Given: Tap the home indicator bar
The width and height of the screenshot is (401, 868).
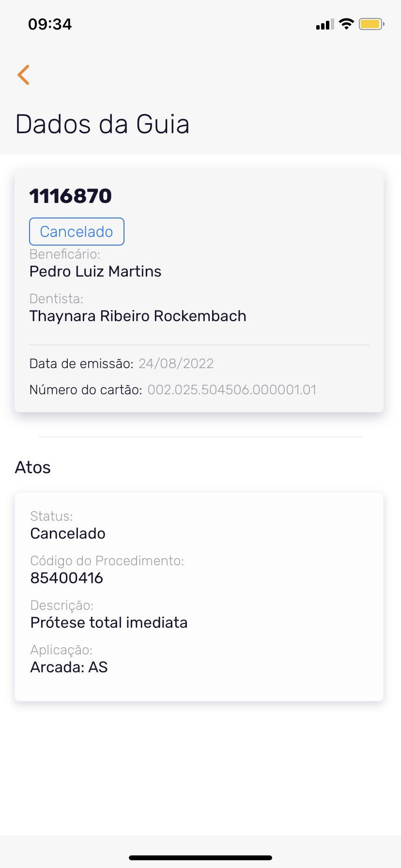Looking at the screenshot, I should (x=200, y=858).
